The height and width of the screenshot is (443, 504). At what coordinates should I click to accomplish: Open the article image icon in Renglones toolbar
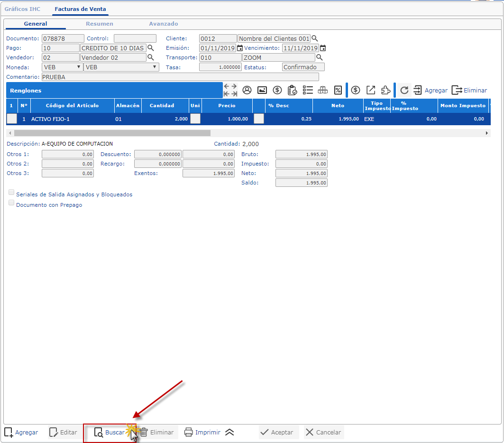(262, 90)
